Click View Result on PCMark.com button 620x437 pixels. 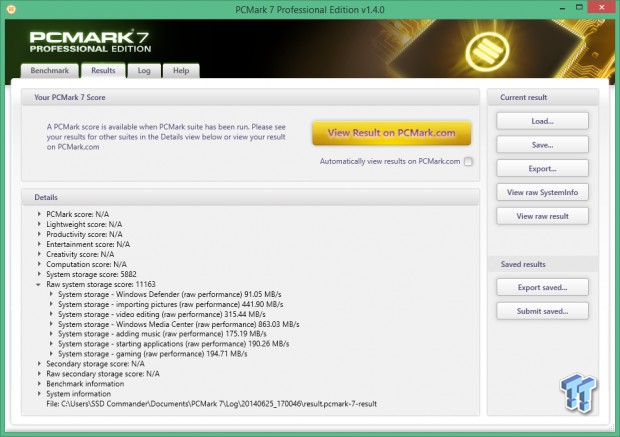[x=391, y=133]
